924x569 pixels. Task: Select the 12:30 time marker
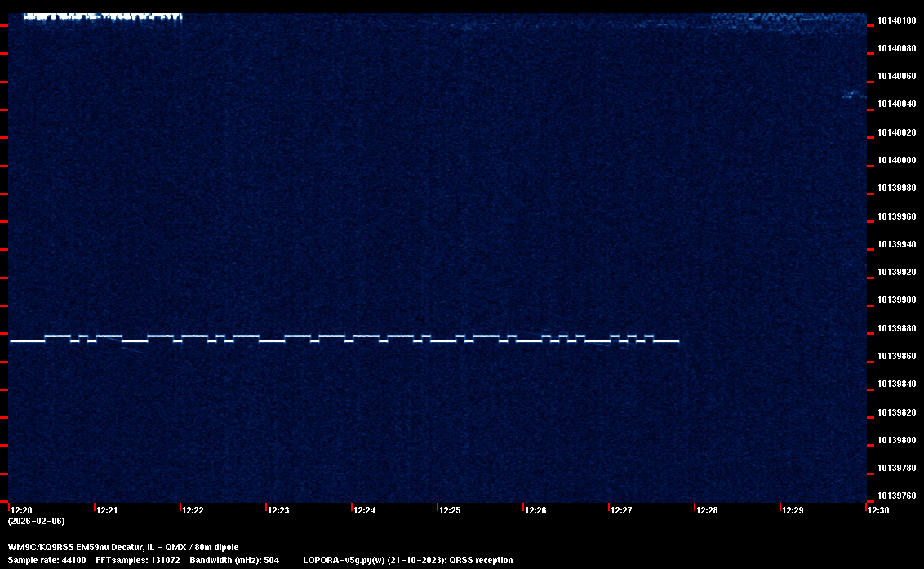878,510
